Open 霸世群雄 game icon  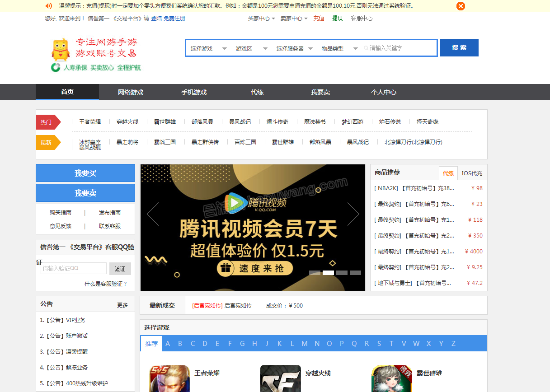tap(391, 378)
